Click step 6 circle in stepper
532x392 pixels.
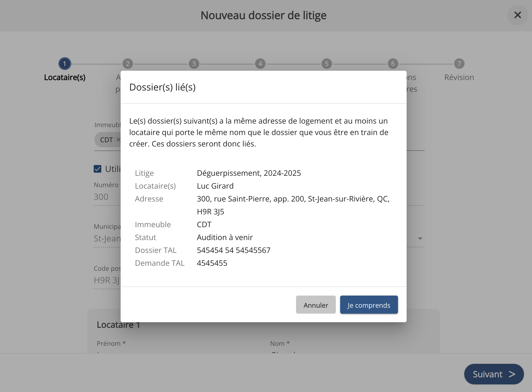click(x=393, y=64)
